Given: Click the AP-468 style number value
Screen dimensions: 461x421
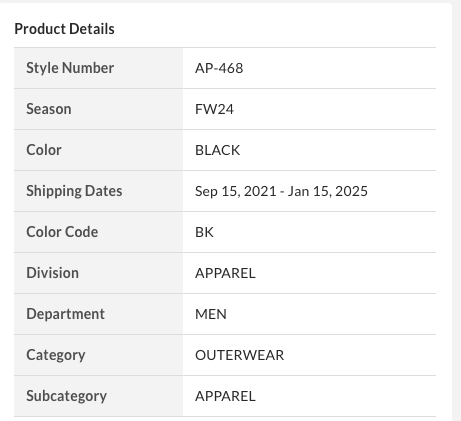Looking at the screenshot, I should tap(219, 68).
